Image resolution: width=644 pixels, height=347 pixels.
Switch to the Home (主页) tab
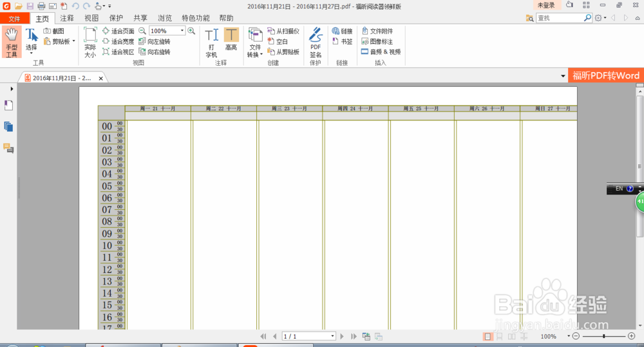click(x=43, y=19)
